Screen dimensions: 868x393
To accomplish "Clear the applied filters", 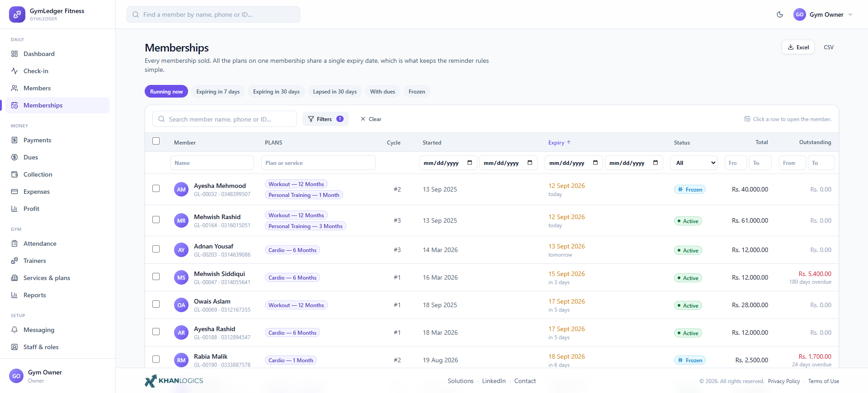I will click(371, 119).
